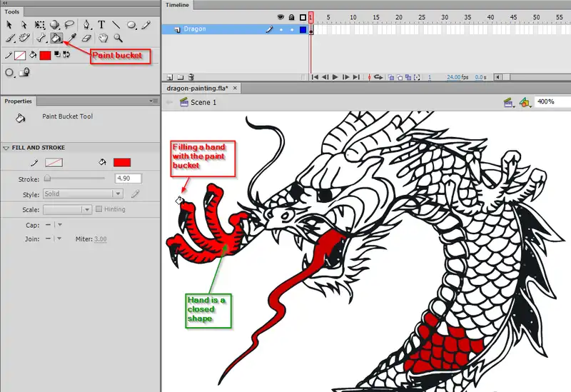Choose the Text tool
The image size is (571, 392).
101,25
